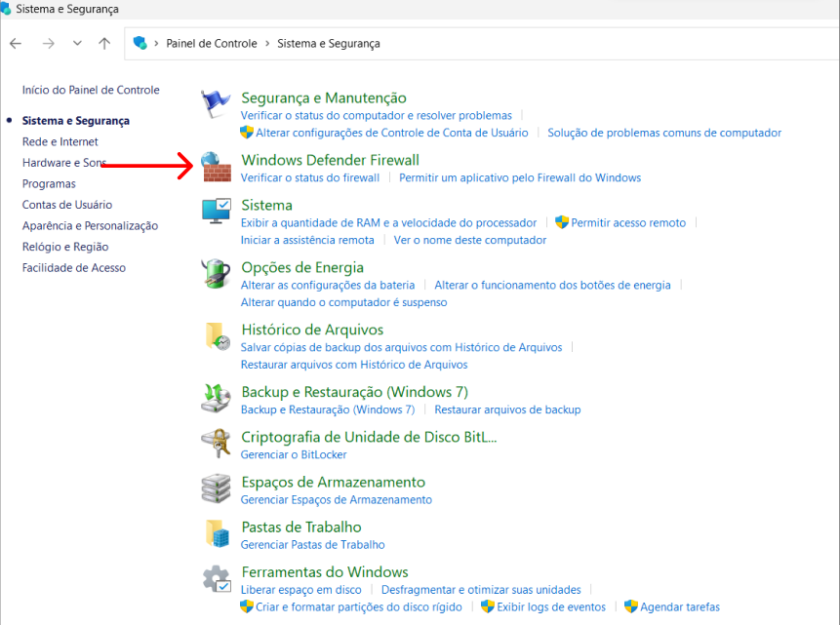
Task: Expand the chevron before Painel de Controle breadcrumb
Action: (x=156, y=44)
